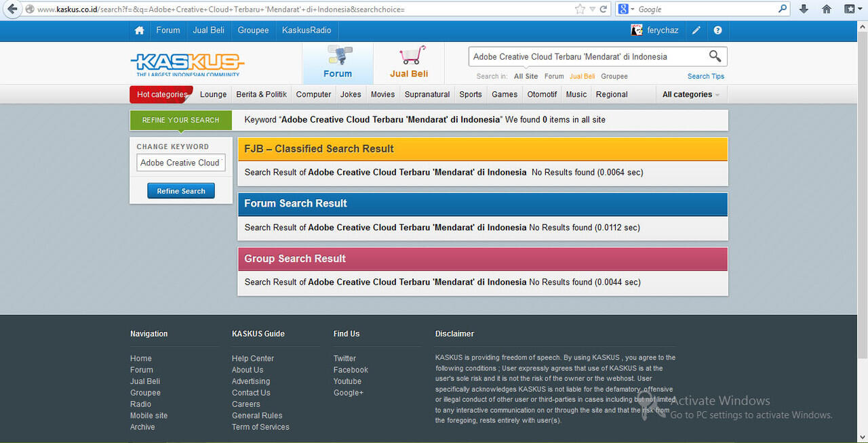Open footer Twitter link
The width and height of the screenshot is (868, 443).
344,358
